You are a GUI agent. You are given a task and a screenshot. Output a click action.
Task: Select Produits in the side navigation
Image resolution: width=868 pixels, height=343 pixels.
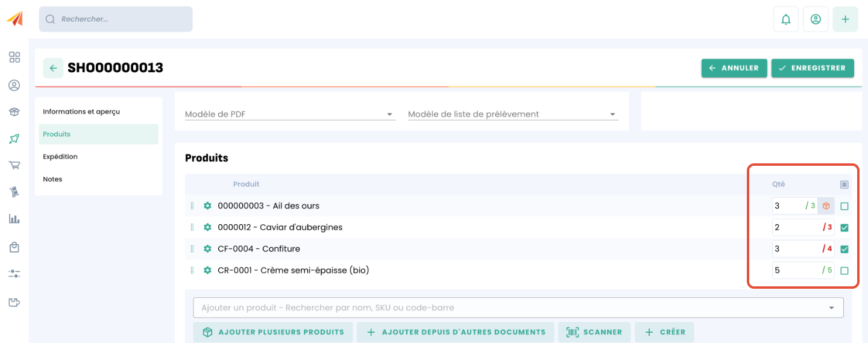pos(99,134)
